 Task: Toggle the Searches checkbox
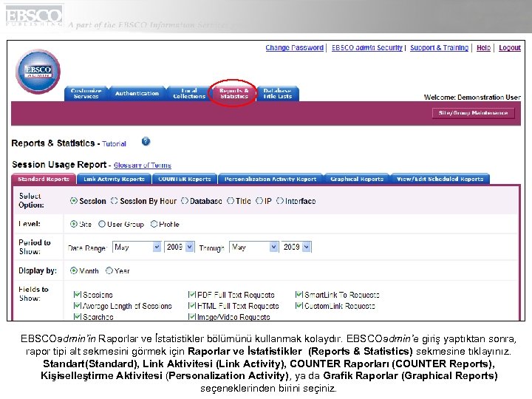(78, 316)
